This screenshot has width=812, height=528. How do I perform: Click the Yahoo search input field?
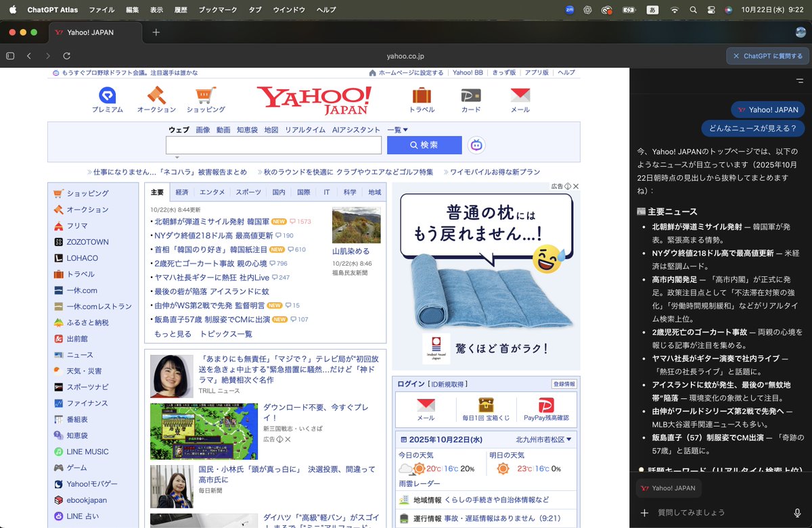pyautogui.click(x=273, y=145)
